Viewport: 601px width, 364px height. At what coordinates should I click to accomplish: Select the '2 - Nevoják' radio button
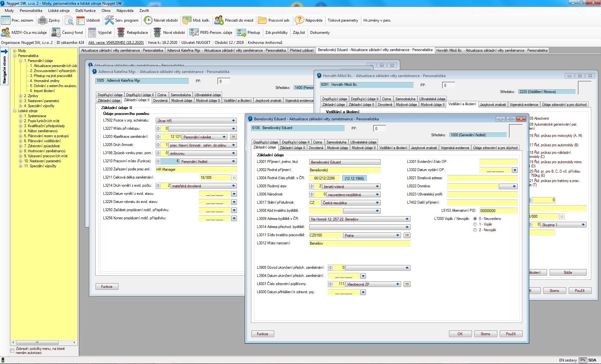pyautogui.click(x=475, y=230)
